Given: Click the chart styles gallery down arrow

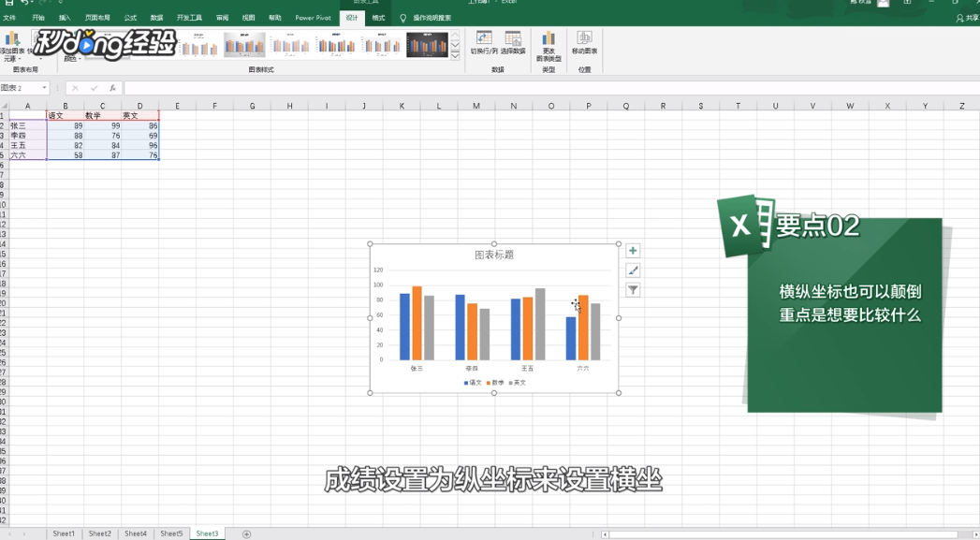Looking at the screenshot, I should tap(455, 46).
